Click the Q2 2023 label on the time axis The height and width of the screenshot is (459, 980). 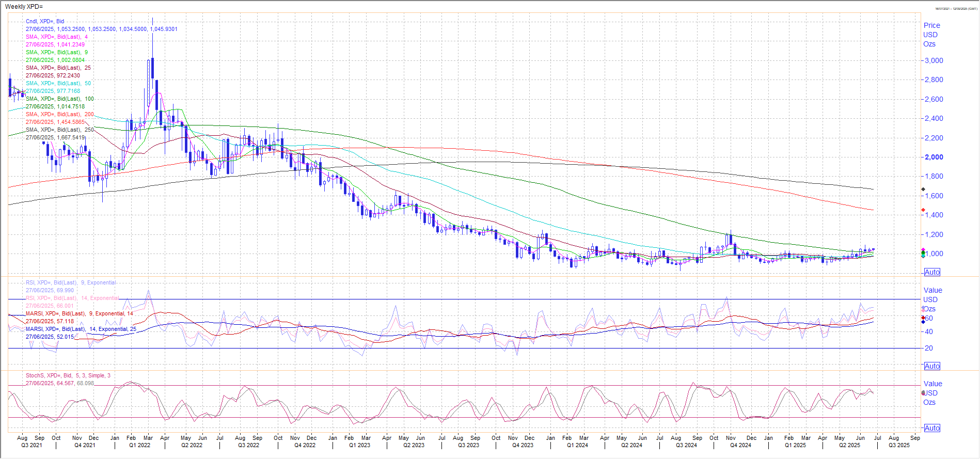pyautogui.click(x=414, y=445)
